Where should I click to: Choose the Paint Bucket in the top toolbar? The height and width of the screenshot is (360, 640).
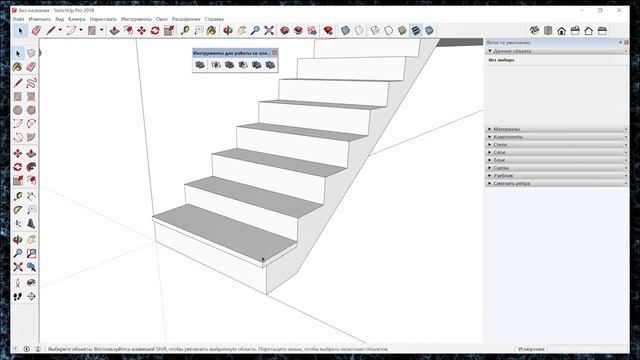pos(211,31)
